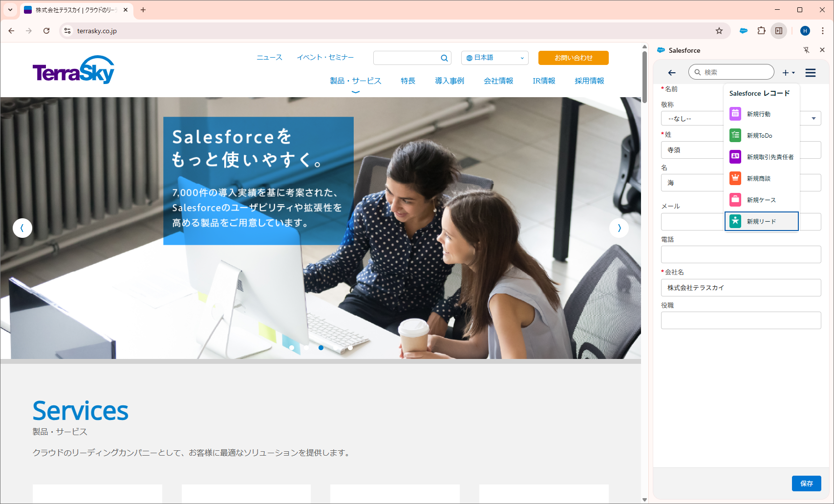Open the IR情報 navigation item
Viewport: 834px width, 504px height.
544,81
